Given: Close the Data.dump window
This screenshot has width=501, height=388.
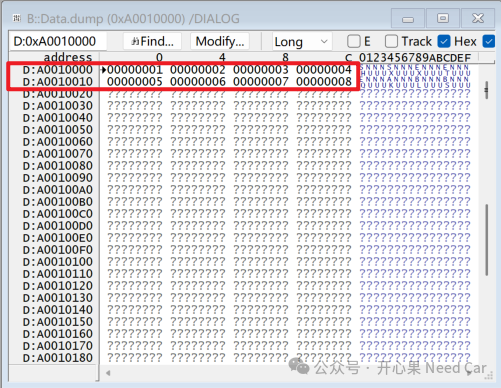Looking at the screenshot, I should 478,18.
